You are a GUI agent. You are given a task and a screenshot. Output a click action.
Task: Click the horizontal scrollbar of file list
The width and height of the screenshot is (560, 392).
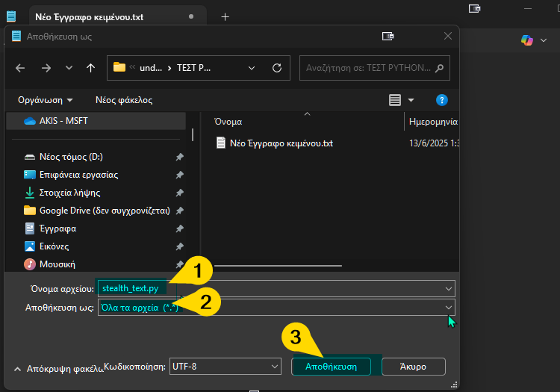[x=278, y=266]
